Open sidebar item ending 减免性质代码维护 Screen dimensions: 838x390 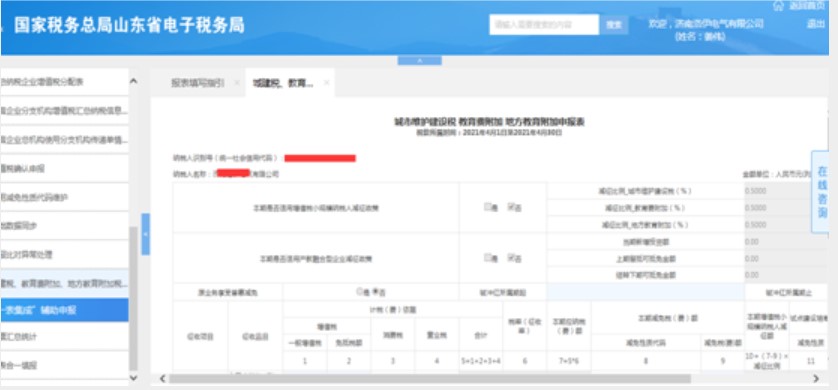point(64,197)
